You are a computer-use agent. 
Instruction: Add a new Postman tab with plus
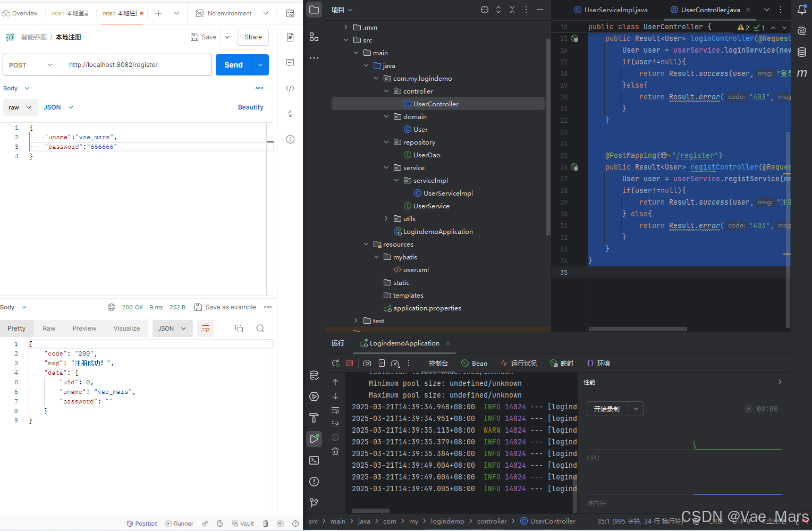pos(158,13)
